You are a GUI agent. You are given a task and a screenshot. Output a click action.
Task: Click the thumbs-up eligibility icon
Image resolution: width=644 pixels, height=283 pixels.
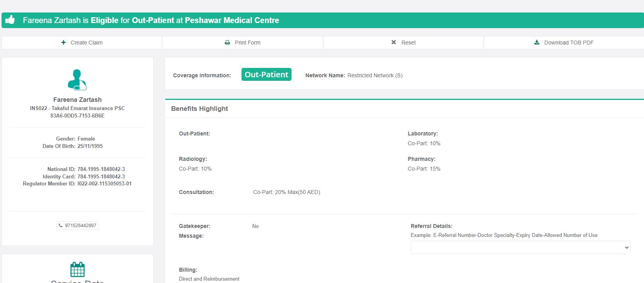(x=10, y=20)
